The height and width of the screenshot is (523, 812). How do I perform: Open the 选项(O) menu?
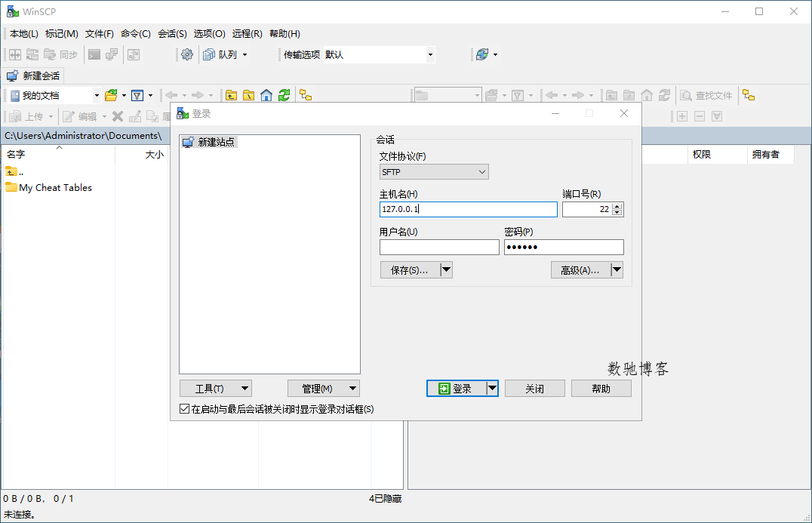[209, 34]
